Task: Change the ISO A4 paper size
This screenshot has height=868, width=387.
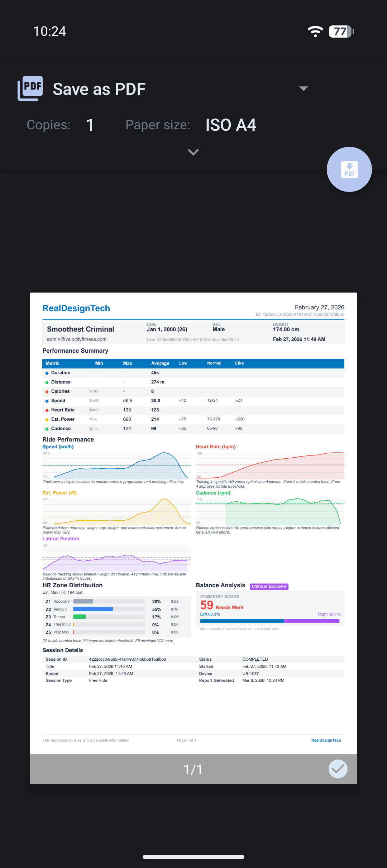Action: pyautogui.click(x=231, y=125)
